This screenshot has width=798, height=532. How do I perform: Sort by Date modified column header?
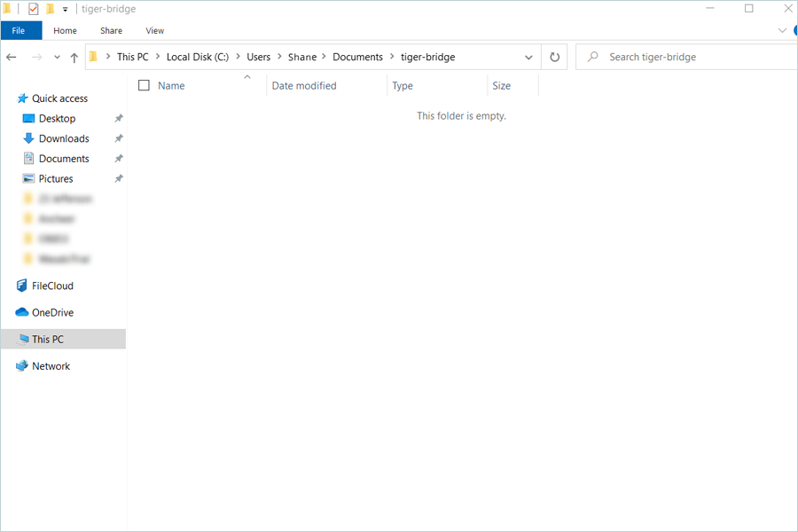(x=304, y=86)
